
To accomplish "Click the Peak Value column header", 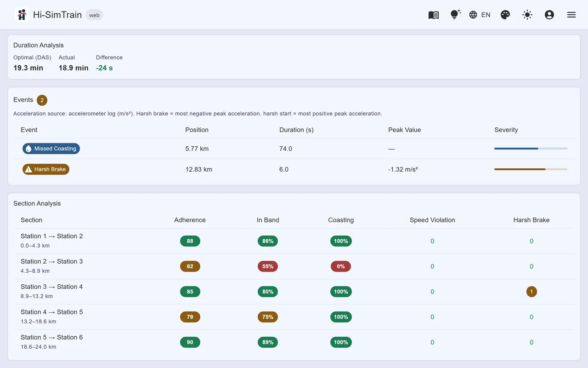I will pyautogui.click(x=404, y=130).
